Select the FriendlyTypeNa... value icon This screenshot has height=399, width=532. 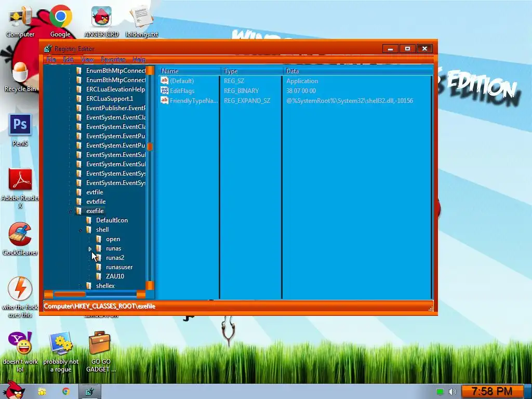tap(164, 100)
